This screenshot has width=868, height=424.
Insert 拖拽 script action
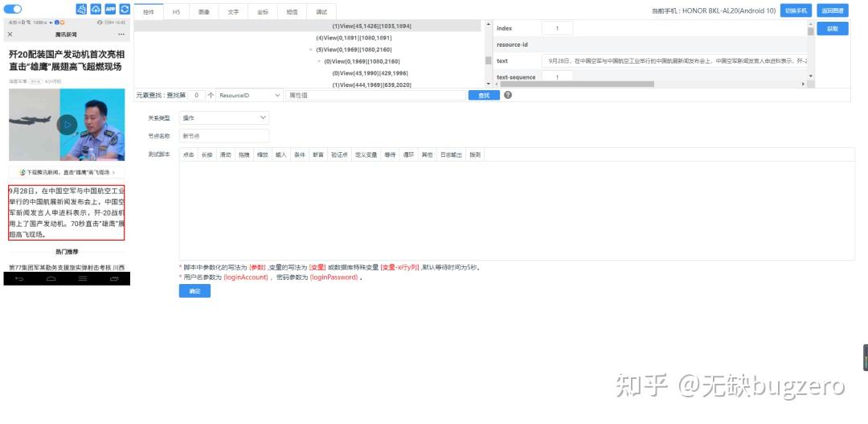[x=244, y=155]
